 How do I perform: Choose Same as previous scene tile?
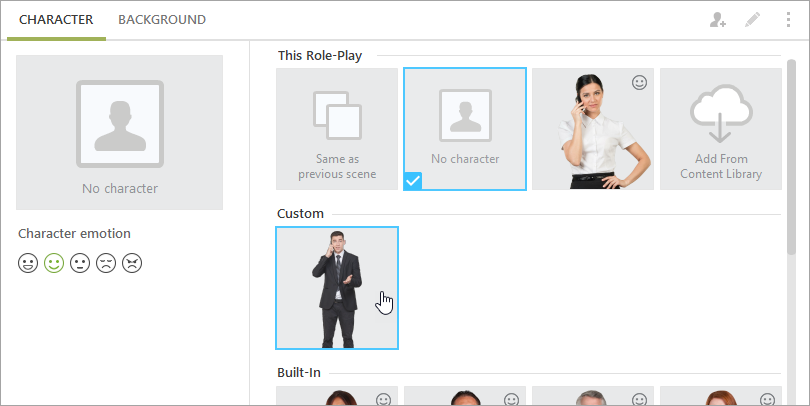coord(337,129)
